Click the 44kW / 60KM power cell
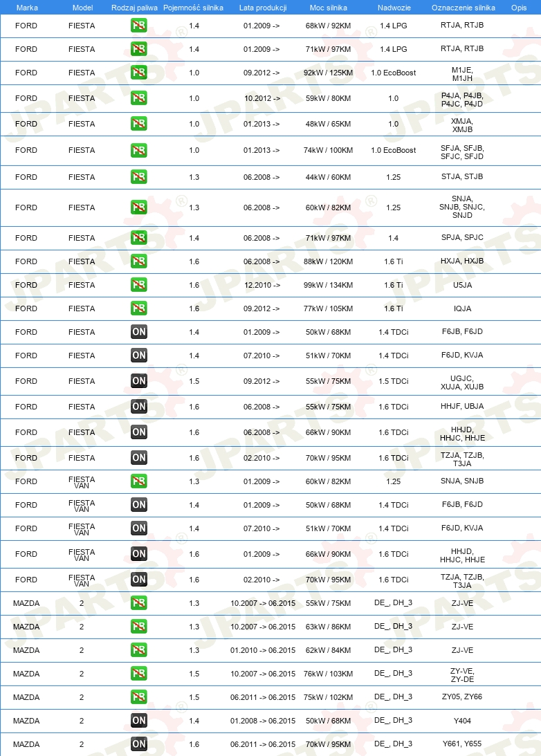The image size is (541, 756). (329, 177)
